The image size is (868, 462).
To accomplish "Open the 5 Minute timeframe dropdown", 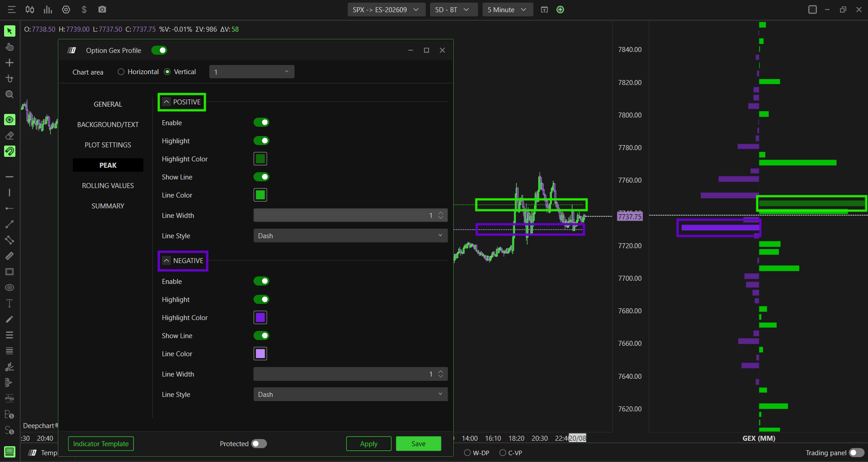I will (x=508, y=9).
